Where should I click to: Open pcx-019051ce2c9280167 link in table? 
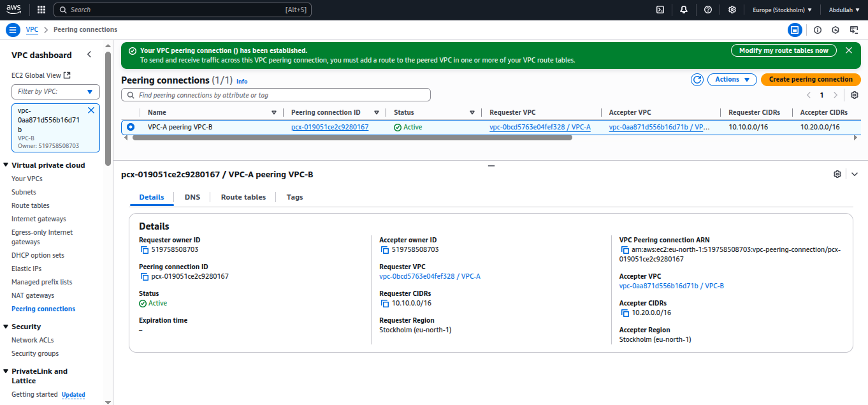click(330, 127)
